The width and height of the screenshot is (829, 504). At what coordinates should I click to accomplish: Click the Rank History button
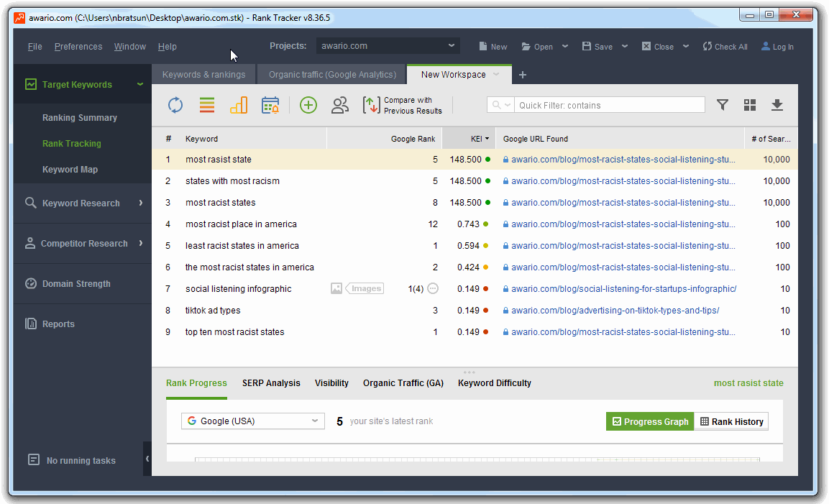click(731, 421)
